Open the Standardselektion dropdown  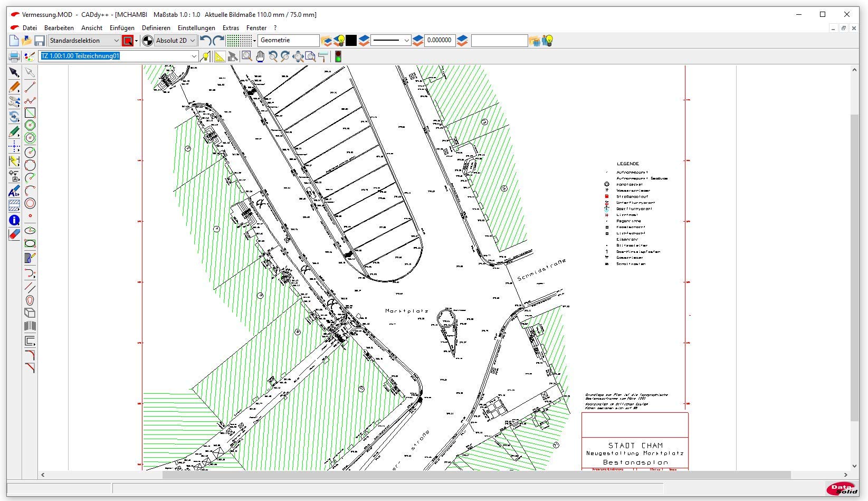84,41
